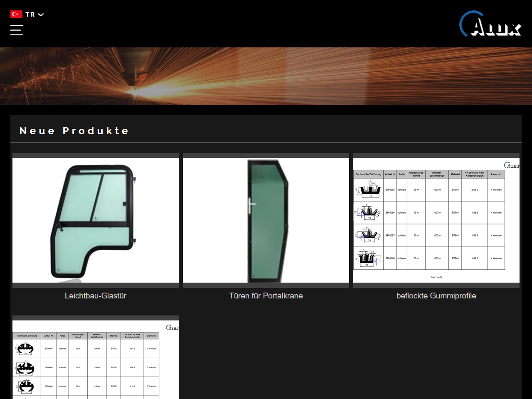Screen dimensions: 532x399
Task: Expand the TR language dropdown chevron
Action: tap(41, 15)
